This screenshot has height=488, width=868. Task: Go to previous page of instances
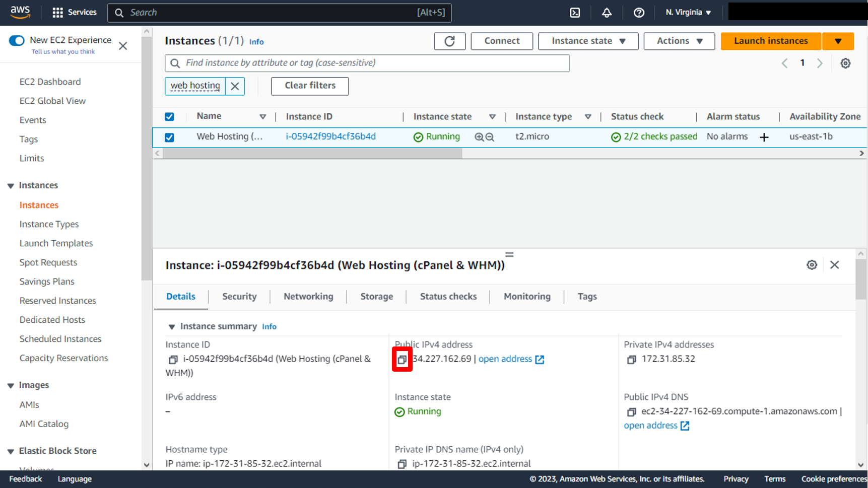point(784,63)
